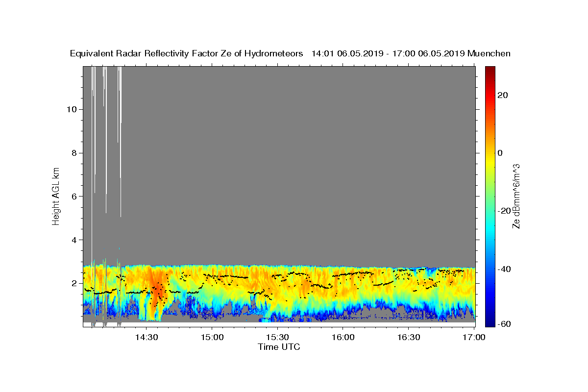Click the colorbar tick label -40
Viewport: 588px width, 392px height.
tap(504, 269)
